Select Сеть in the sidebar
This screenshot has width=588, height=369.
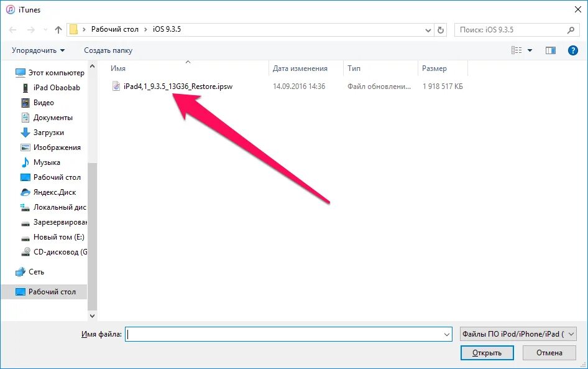(x=30, y=272)
